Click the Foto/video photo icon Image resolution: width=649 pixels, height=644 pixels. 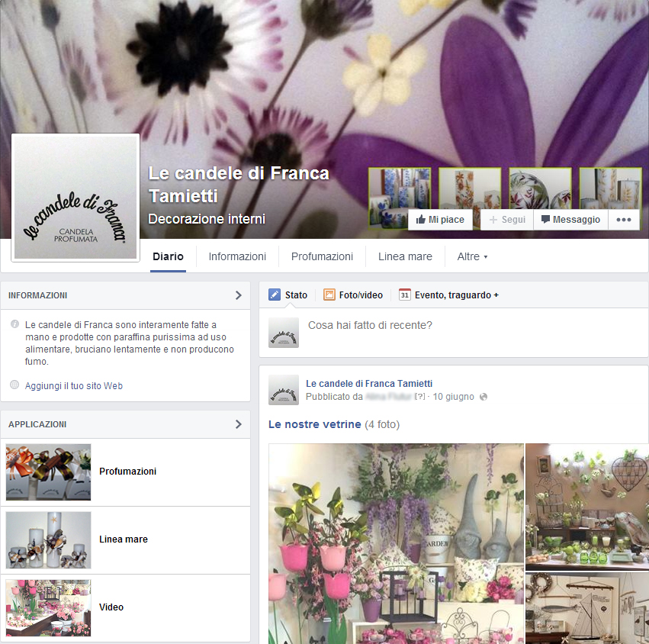point(329,295)
